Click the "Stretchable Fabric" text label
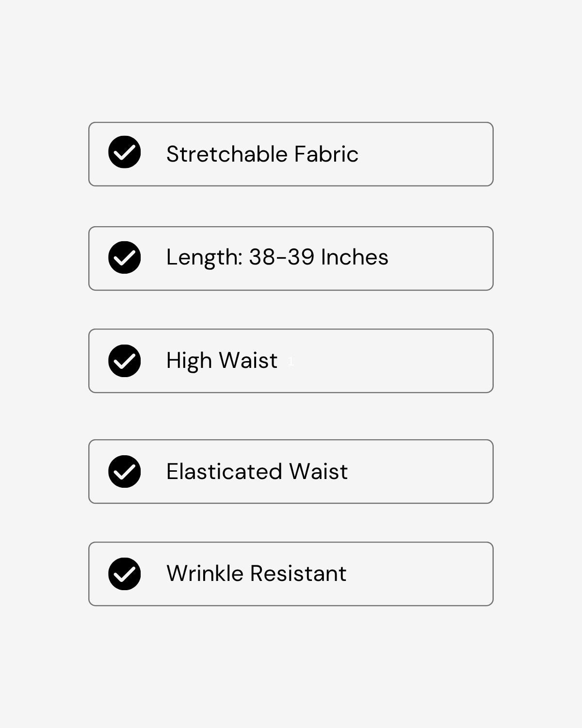582x728 pixels. coord(262,154)
